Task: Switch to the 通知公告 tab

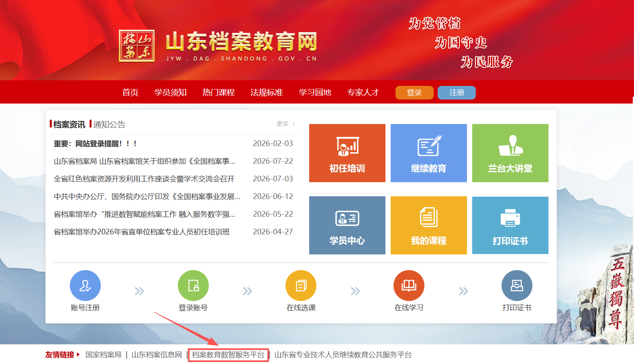Action: tap(109, 124)
